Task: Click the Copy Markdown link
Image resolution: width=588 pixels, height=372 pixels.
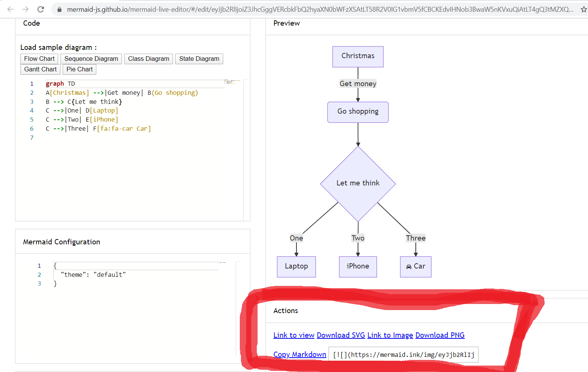Action: [x=299, y=355]
